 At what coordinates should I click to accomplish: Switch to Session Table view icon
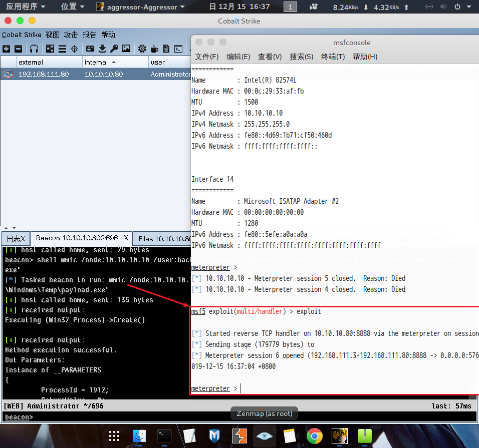click(62, 49)
